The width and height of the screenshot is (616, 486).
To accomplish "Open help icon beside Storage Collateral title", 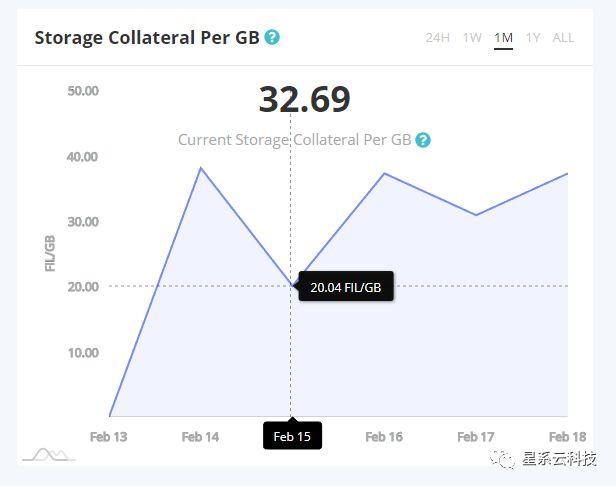I will [x=272, y=38].
